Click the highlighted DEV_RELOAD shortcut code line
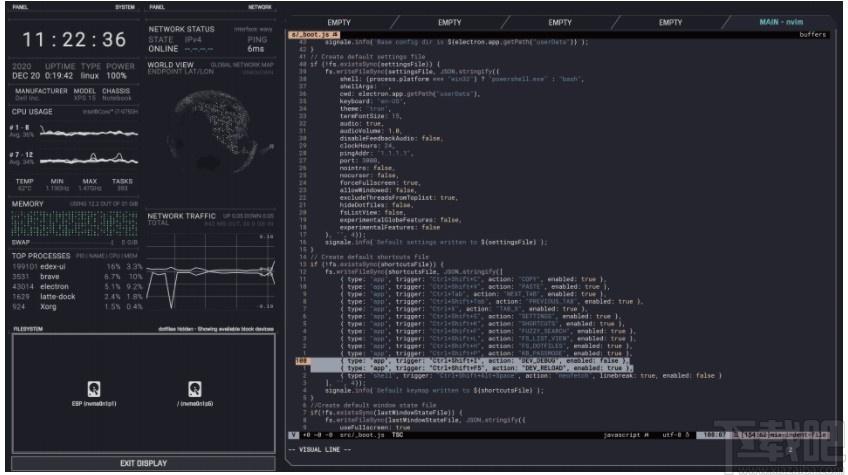 [471, 368]
